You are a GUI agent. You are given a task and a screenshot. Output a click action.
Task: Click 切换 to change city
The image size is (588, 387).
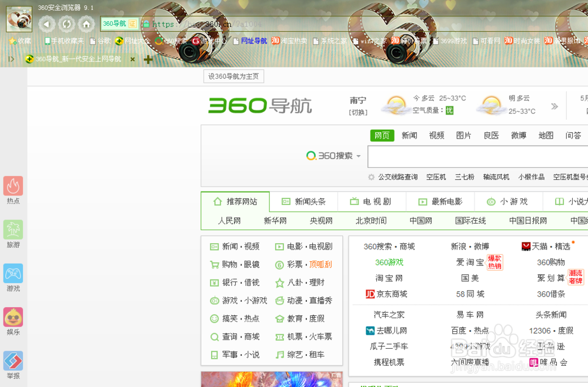point(358,112)
